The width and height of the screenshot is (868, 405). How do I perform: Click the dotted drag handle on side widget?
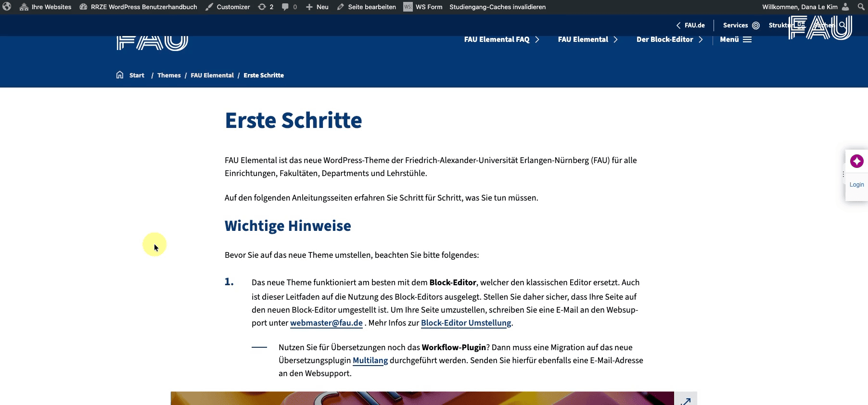(843, 175)
